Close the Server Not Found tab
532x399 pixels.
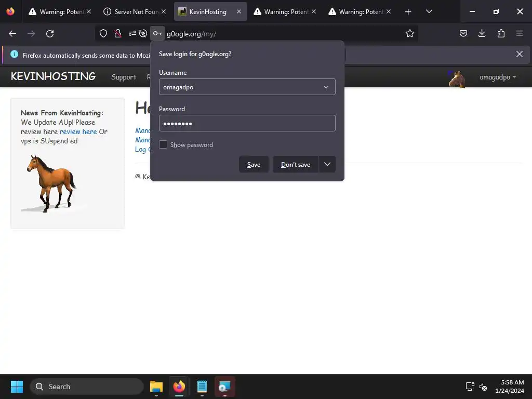(x=164, y=11)
